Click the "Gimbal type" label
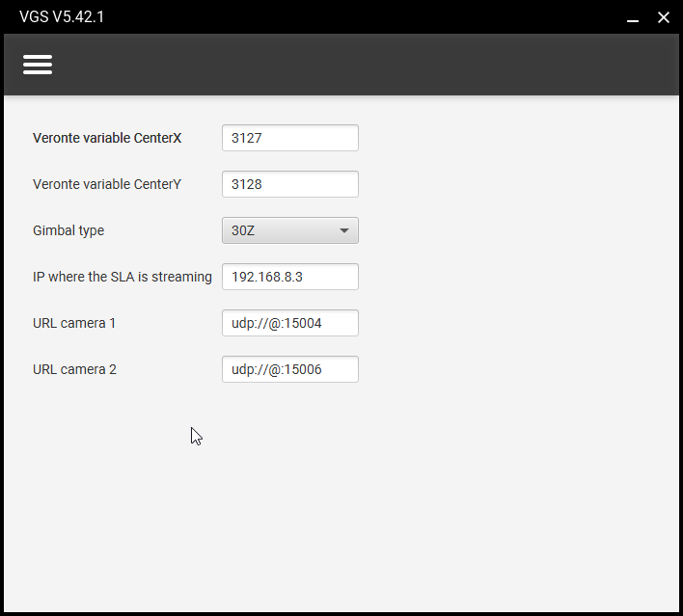The height and width of the screenshot is (616, 683). tap(68, 230)
